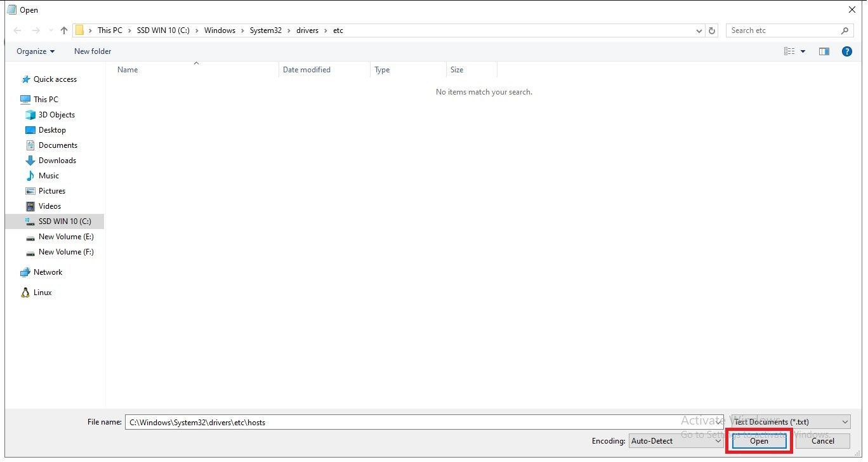Select Linux in the navigation pane
868x462 pixels.
tap(44, 292)
